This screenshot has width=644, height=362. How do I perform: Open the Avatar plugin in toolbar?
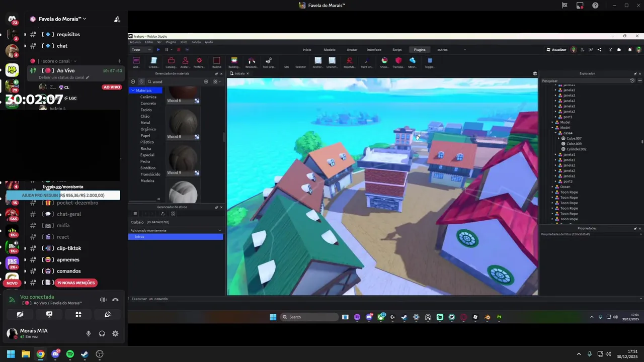185,62
